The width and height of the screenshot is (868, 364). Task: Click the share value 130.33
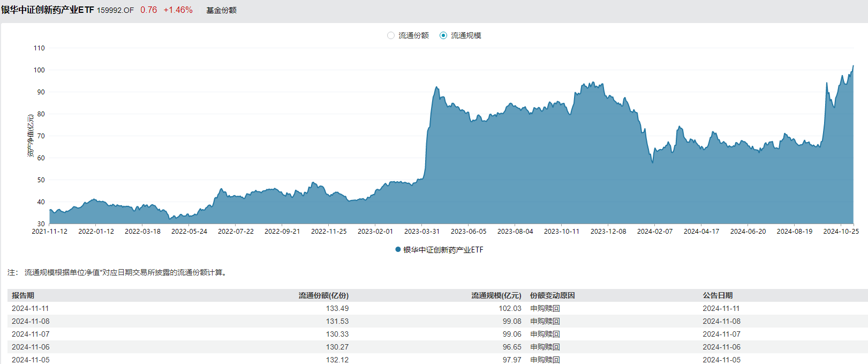[337, 334]
